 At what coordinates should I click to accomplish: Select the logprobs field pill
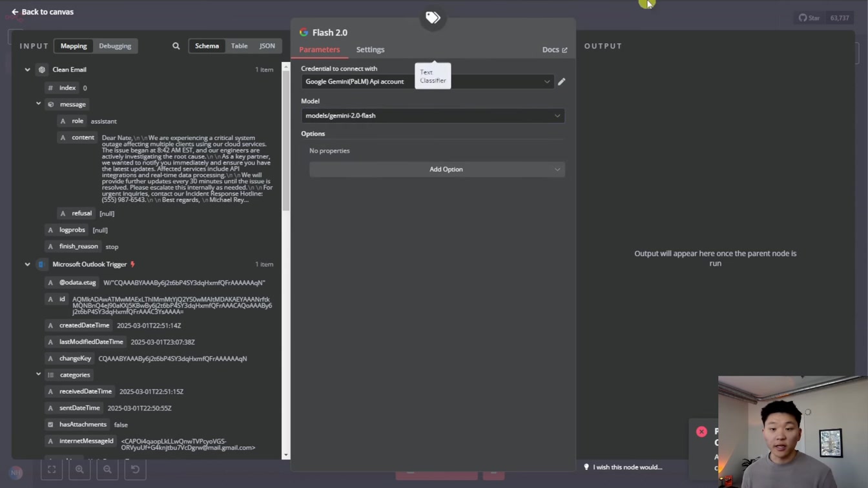[67, 230]
